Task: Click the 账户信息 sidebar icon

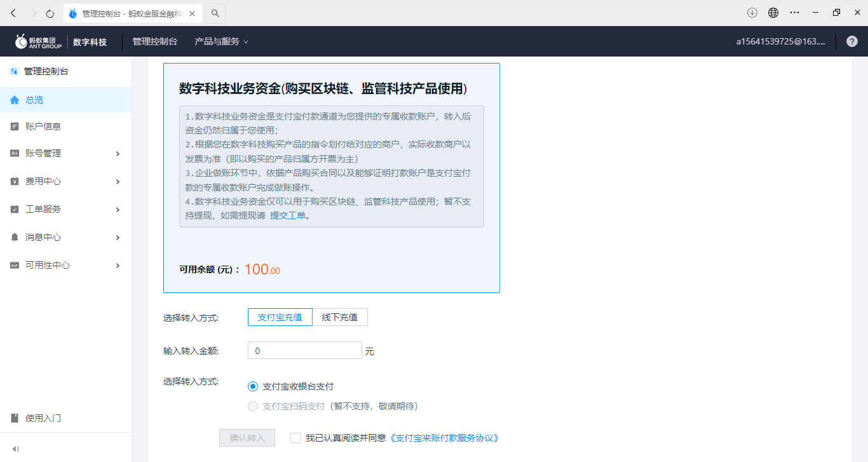Action: click(15, 126)
